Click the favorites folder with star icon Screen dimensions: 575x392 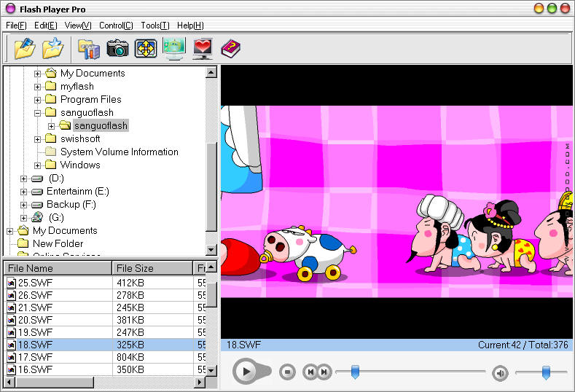coord(52,48)
